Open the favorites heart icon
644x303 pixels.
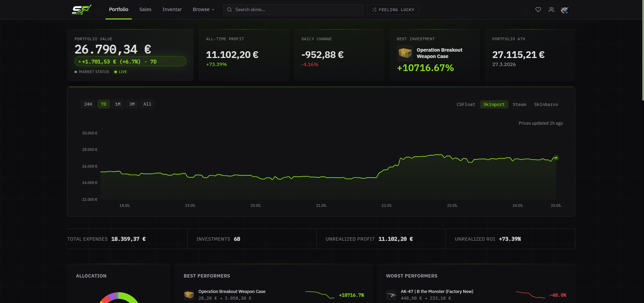(538, 10)
